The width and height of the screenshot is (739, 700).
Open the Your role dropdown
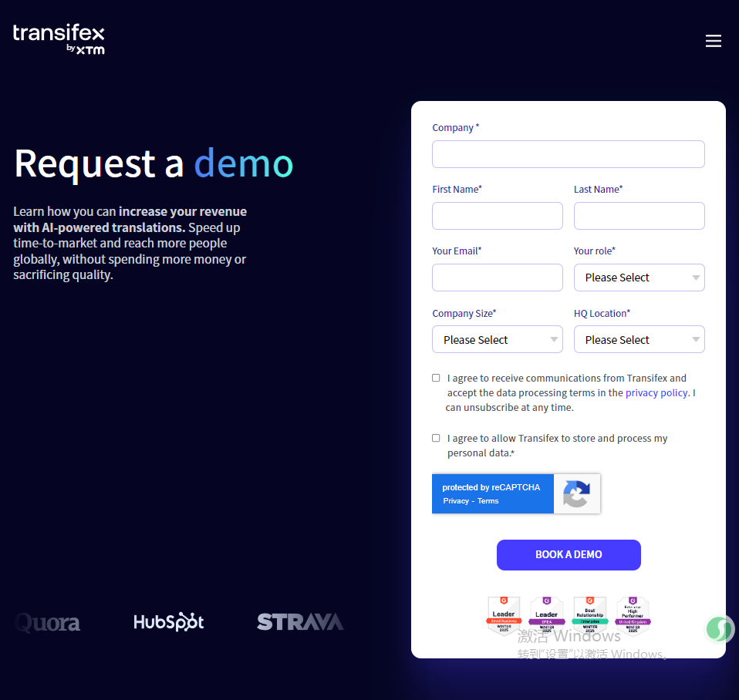pyautogui.click(x=639, y=278)
